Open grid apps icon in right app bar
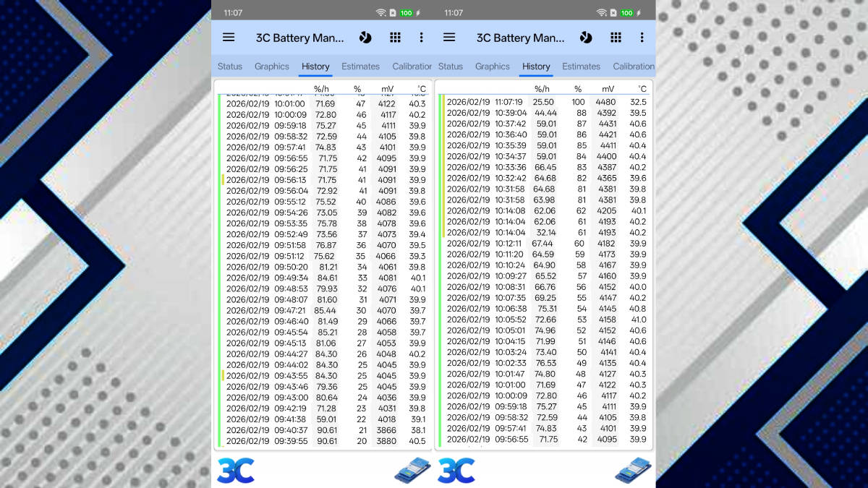 pos(616,38)
